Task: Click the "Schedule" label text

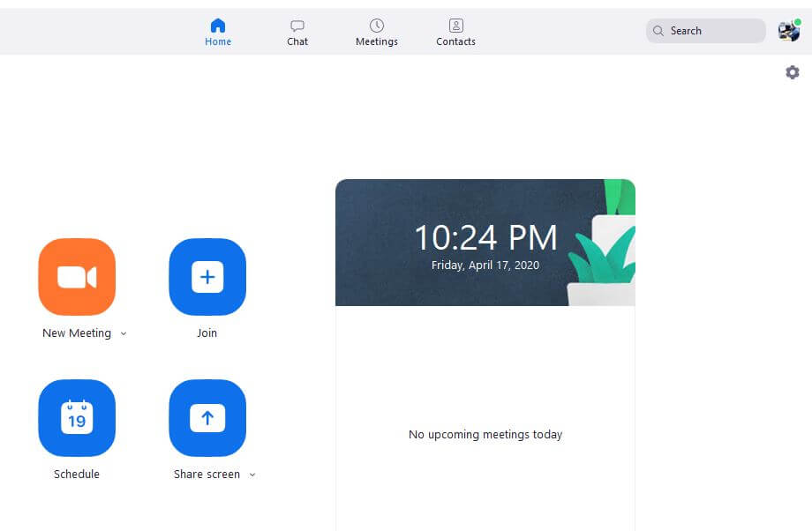Action: tap(77, 474)
